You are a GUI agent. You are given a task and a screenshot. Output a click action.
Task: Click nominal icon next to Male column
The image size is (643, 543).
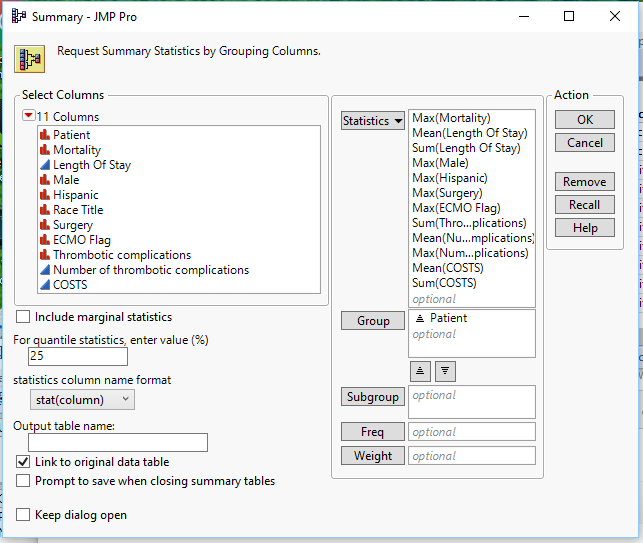click(45, 180)
